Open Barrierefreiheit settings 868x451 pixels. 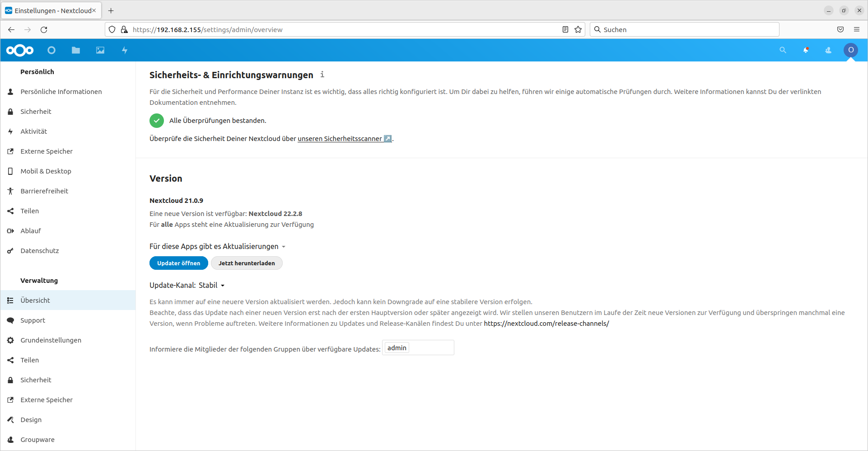coord(68,191)
